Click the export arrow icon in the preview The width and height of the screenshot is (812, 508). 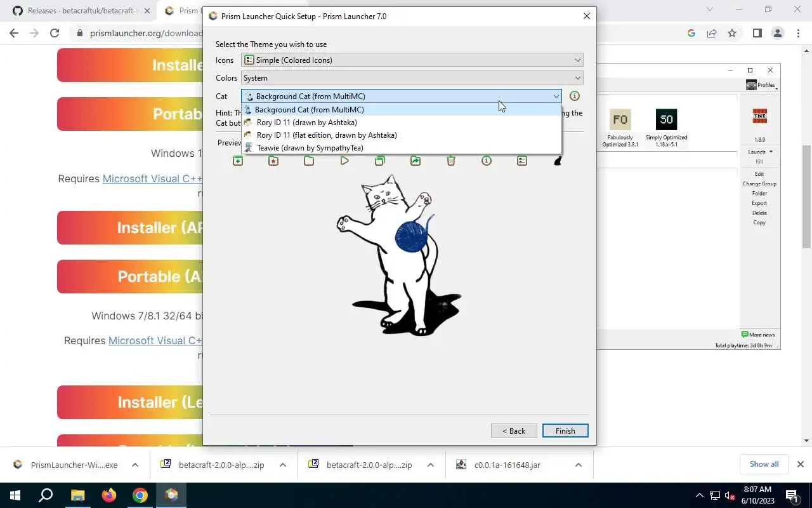click(416, 161)
